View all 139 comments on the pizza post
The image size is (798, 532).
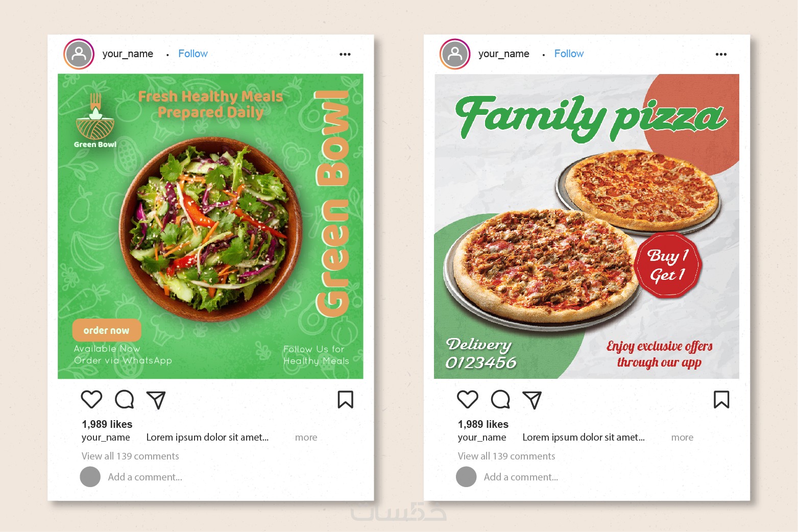(x=506, y=456)
